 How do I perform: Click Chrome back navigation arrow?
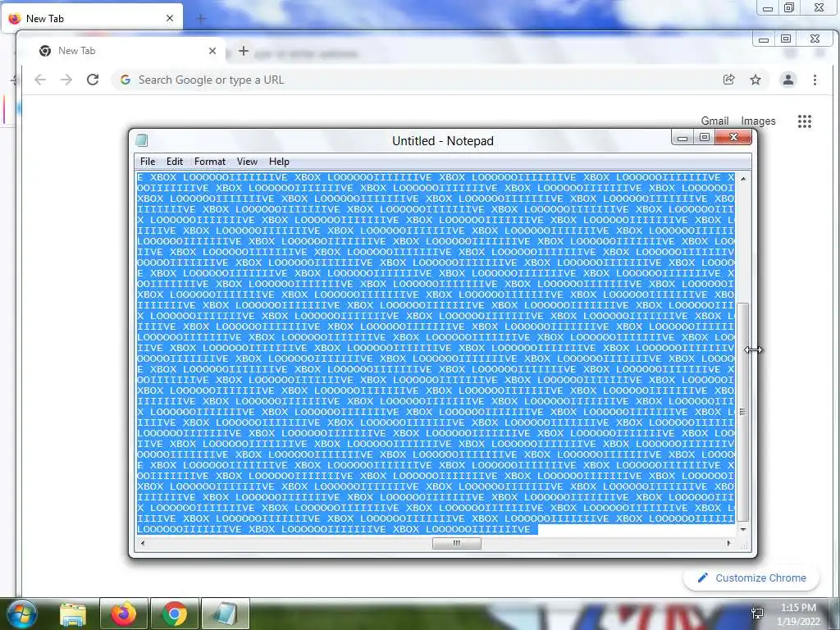coord(40,80)
